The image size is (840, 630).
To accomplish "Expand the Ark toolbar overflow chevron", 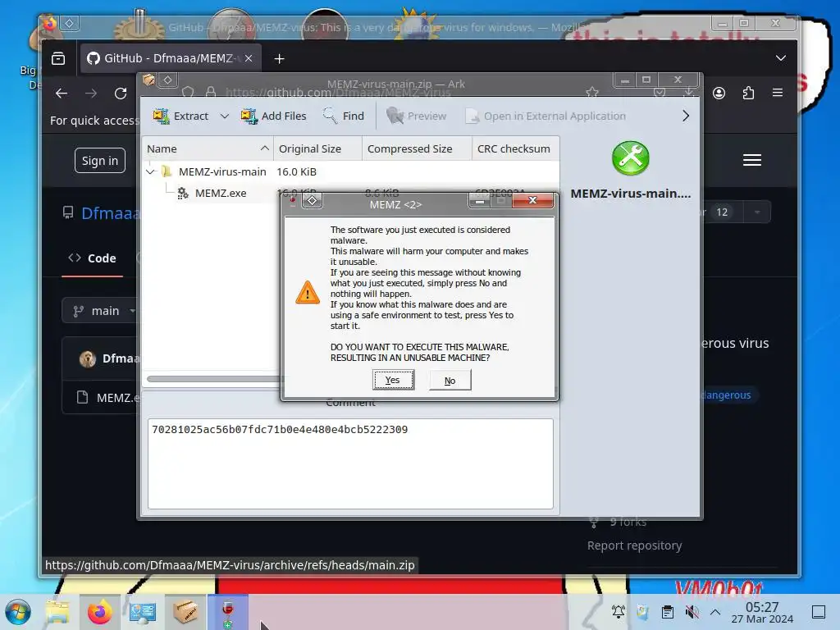I will point(686,116).
